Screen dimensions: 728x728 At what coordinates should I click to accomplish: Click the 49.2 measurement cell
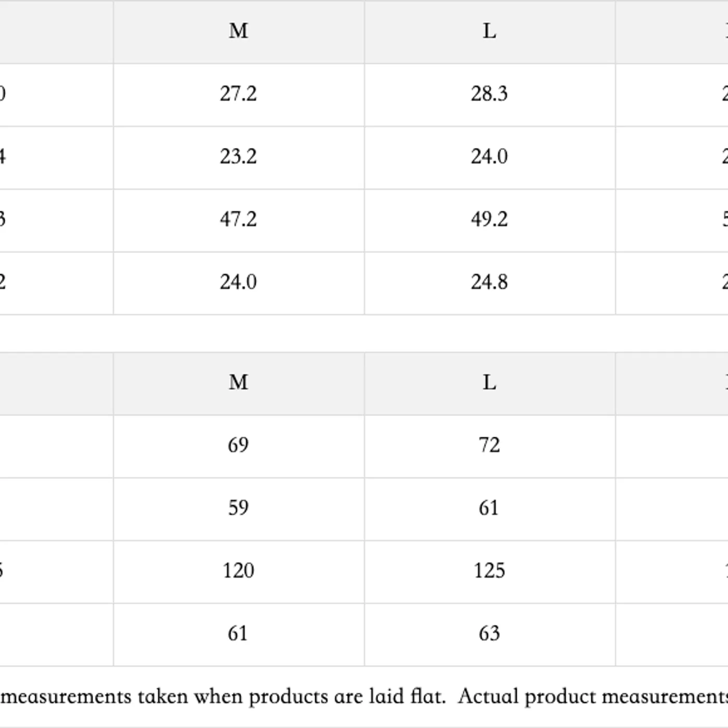click(489, 219)
